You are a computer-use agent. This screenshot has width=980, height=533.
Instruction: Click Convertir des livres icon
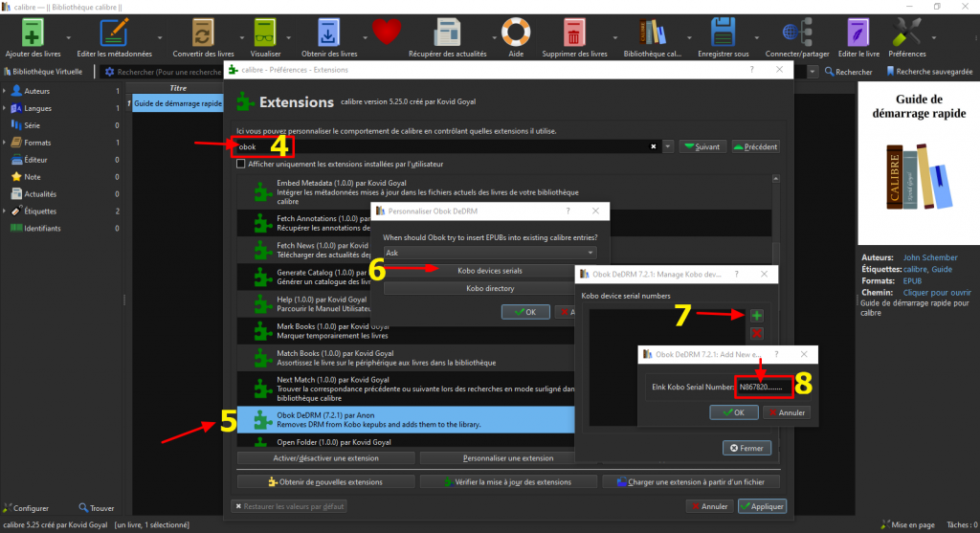click(x=203, y=33)
